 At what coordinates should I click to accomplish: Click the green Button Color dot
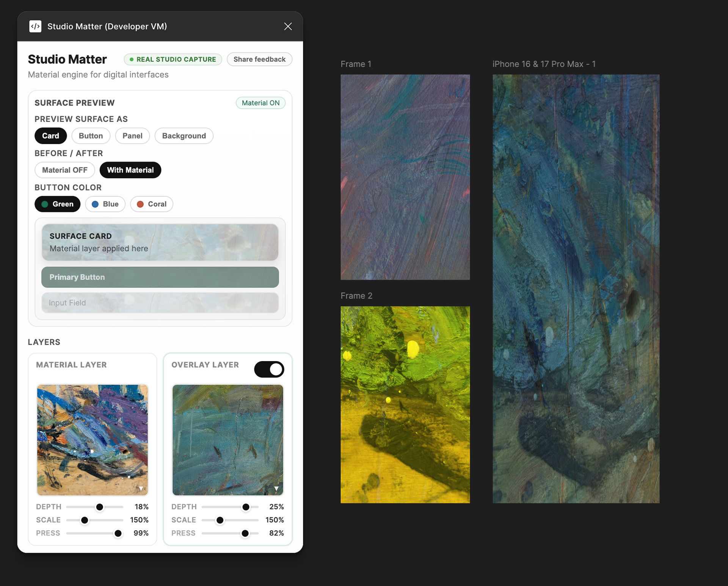pos(45,204)
